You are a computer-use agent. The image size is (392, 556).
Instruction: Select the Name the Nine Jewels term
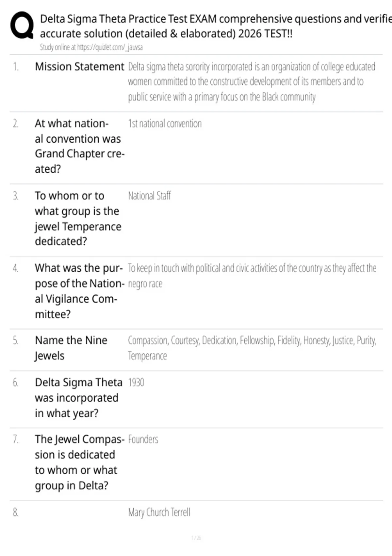(x=71, y=348)
